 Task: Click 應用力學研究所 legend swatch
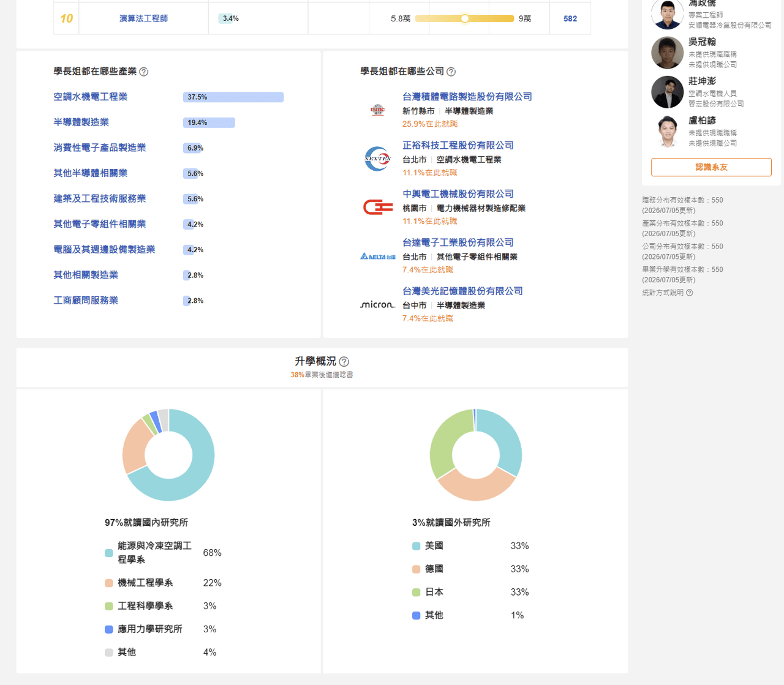109,629
